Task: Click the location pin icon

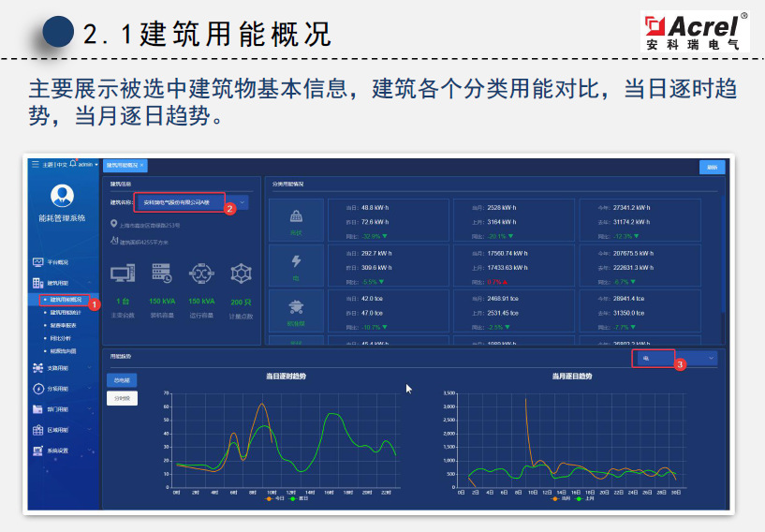Action: click(x=113, y=224)
